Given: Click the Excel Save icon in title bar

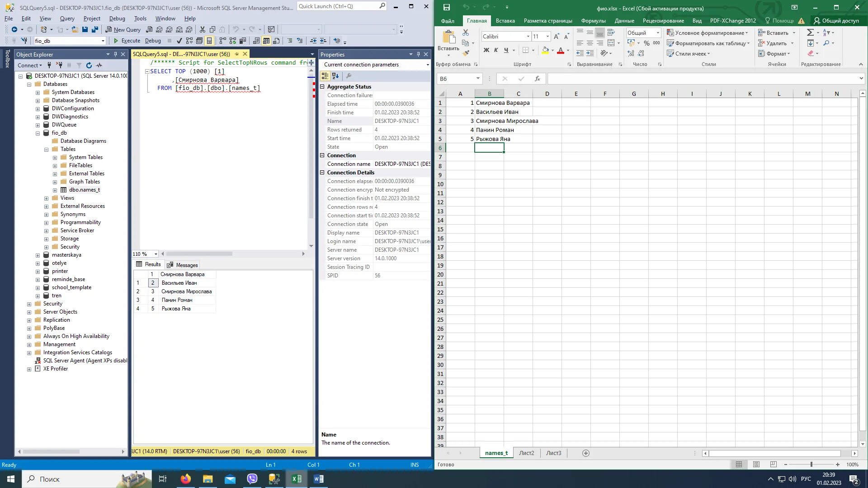Looking at the screenshot, I should click(x=446, y=7).
